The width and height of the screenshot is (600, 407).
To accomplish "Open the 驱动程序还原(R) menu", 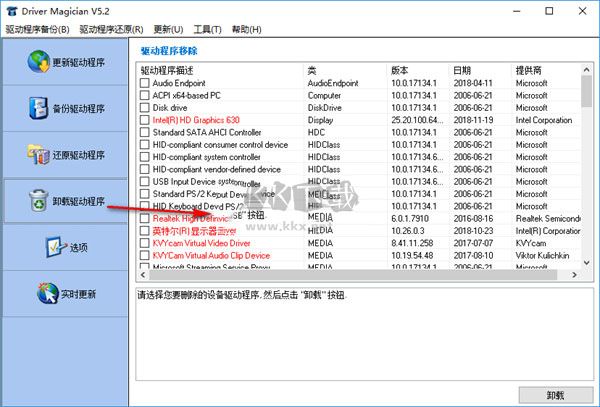I will pos(111,29).
